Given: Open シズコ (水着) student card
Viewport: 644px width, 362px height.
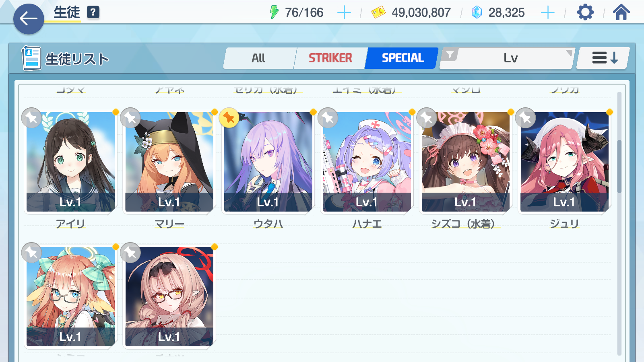Looking at the screenshot, I should click(x=465, y=162).
